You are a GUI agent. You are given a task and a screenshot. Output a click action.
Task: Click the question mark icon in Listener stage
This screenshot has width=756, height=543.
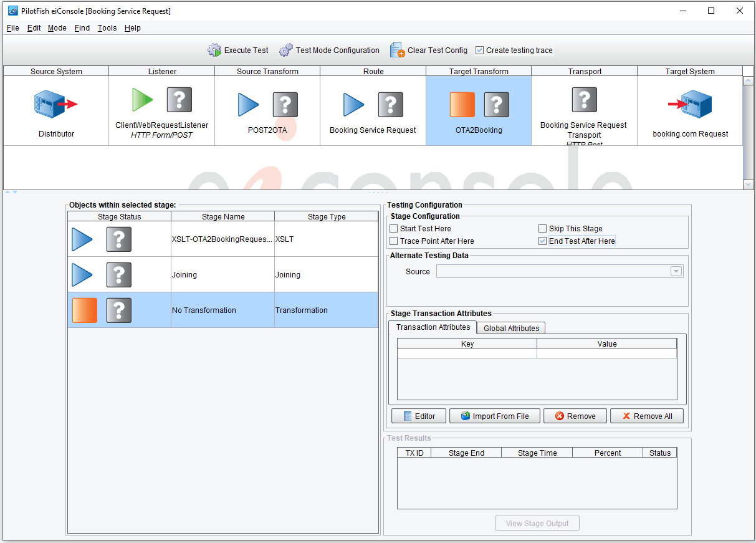(179, 100)
